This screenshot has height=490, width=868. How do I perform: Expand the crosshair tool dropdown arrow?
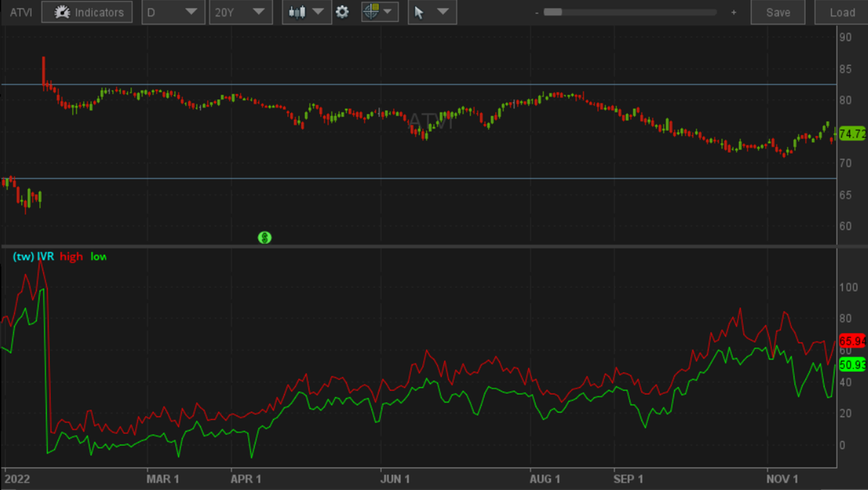[x=387, y=12]
